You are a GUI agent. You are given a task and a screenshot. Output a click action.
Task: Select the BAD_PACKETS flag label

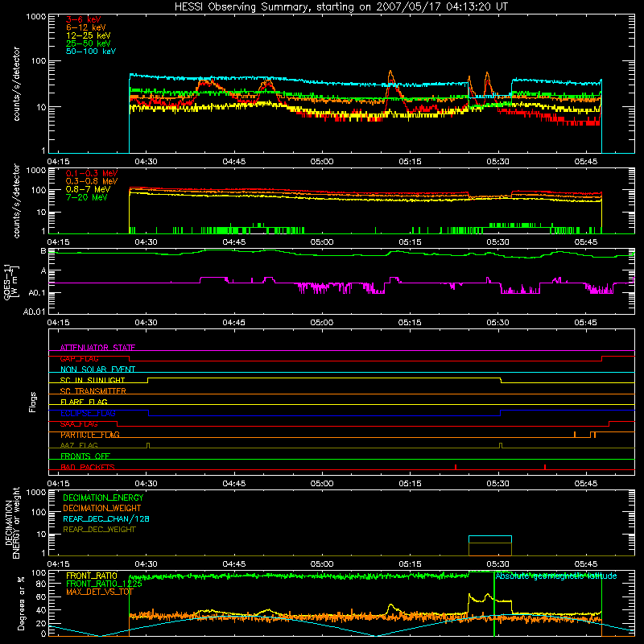coord(88,467)
